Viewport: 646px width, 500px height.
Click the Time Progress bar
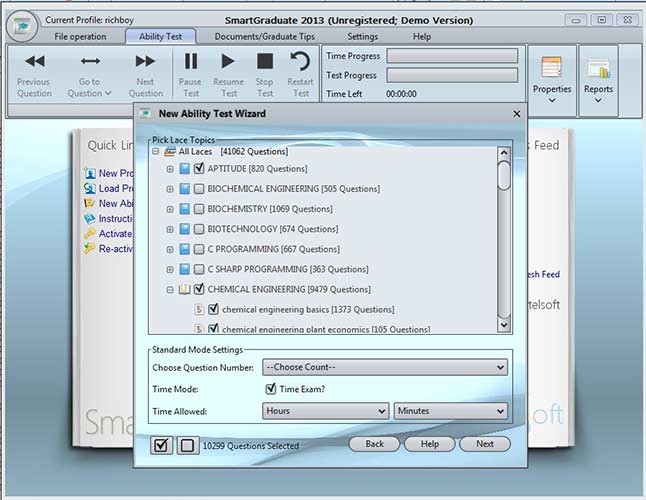point(452,56)
